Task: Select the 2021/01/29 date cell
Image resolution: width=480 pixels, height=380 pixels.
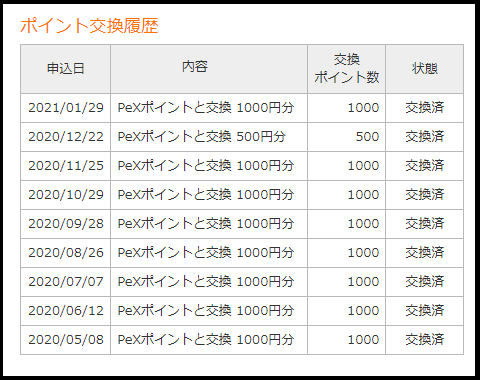Action: point(65,108)
